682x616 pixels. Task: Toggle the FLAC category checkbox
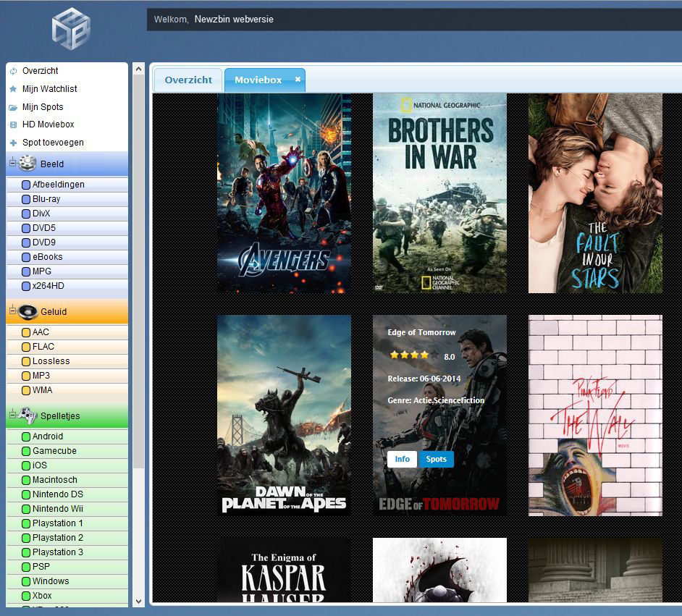tap(26, 347)
